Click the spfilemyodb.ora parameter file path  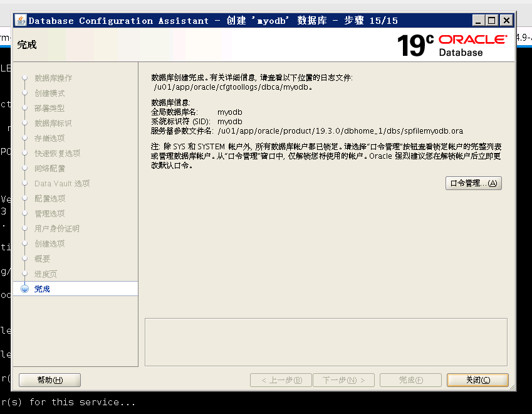click(x=340, y=131)
